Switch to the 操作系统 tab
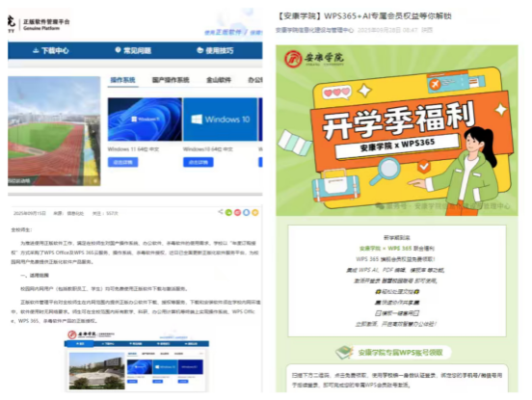Image resolution: width=532 pixels, height=400 pixels. [x=122, y=80]
